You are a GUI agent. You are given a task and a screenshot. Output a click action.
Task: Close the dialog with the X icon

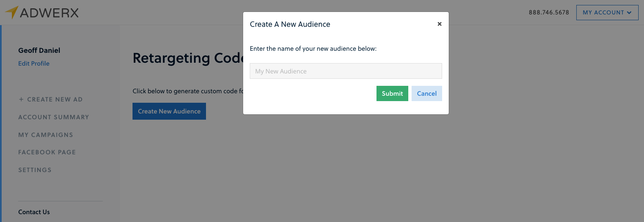click(440, 24)
